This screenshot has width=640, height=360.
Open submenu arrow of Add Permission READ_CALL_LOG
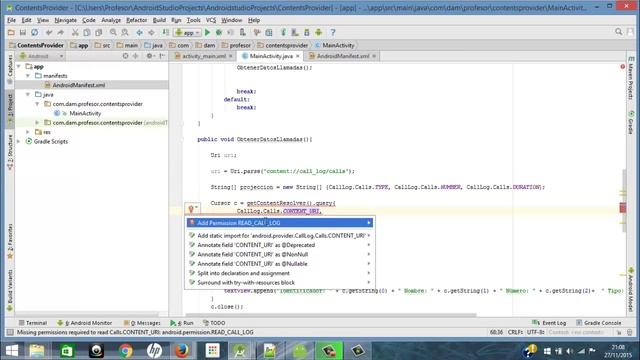369,223
